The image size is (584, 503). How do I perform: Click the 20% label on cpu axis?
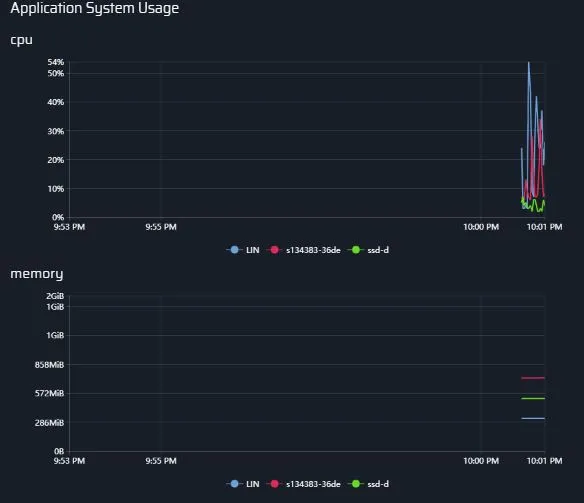pos(56,160)
